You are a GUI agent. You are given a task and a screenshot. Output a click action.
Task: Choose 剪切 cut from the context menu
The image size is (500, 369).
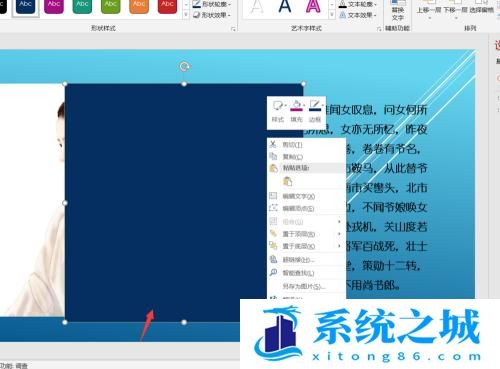(306, 145)
